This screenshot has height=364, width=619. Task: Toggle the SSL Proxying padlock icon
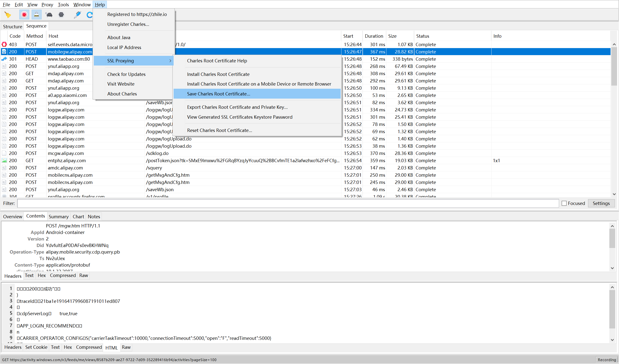tap(36, 15)
